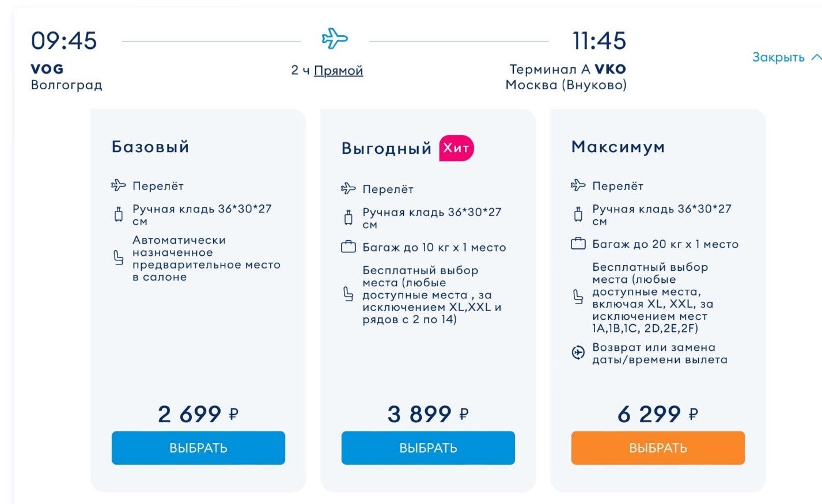Click the 09:45 departure time

pyautogui.click(x=64, y=41)
